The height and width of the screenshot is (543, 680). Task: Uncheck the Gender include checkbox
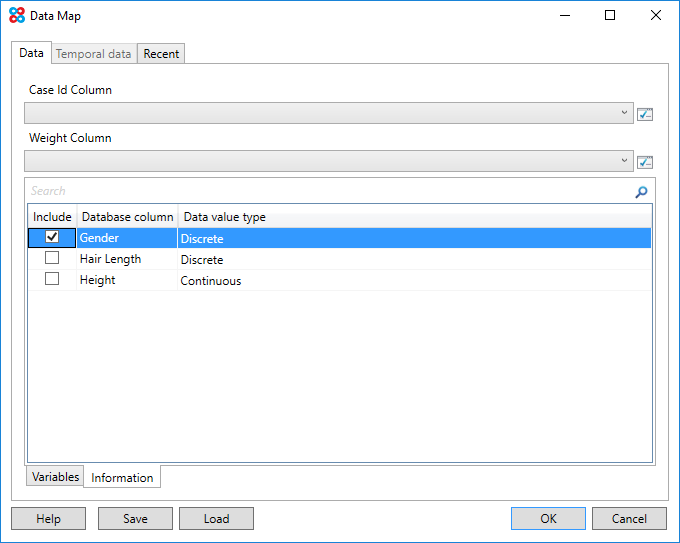(x=52, y=237)
